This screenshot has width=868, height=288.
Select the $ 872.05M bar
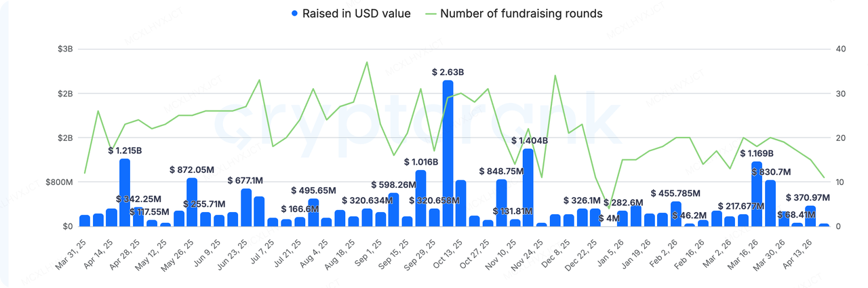point(192,202)
